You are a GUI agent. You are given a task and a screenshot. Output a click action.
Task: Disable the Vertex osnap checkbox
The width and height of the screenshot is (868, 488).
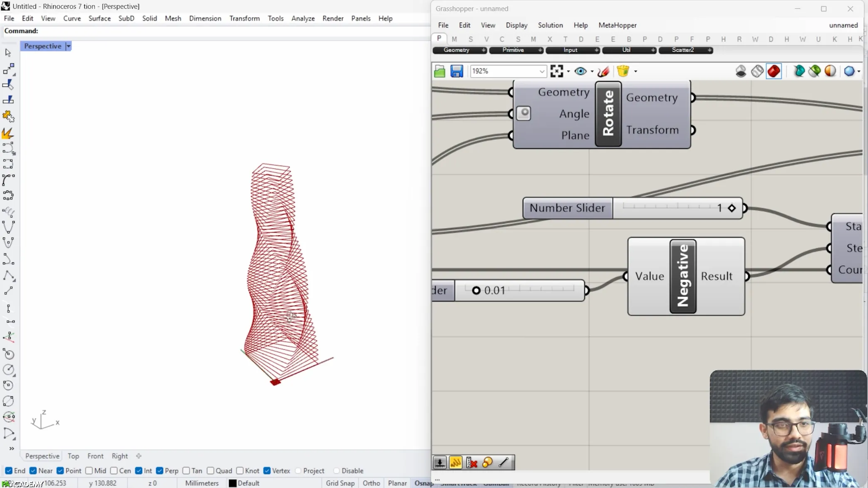[x=267, y=471]
